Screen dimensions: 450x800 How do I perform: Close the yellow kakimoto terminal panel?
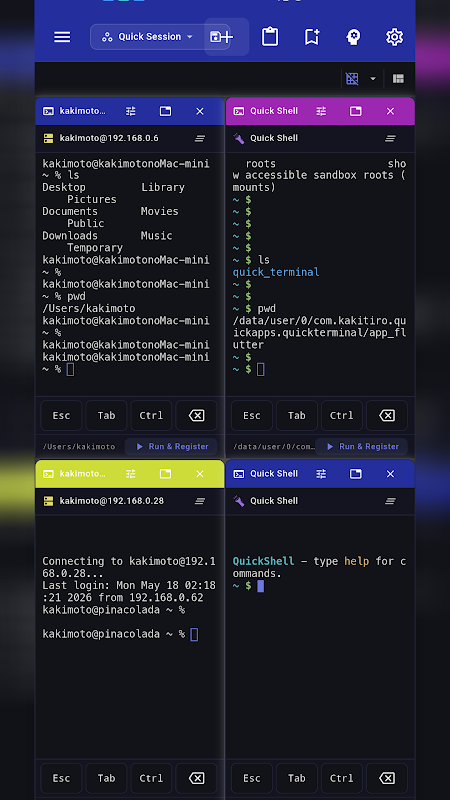(x=200, y=474)
